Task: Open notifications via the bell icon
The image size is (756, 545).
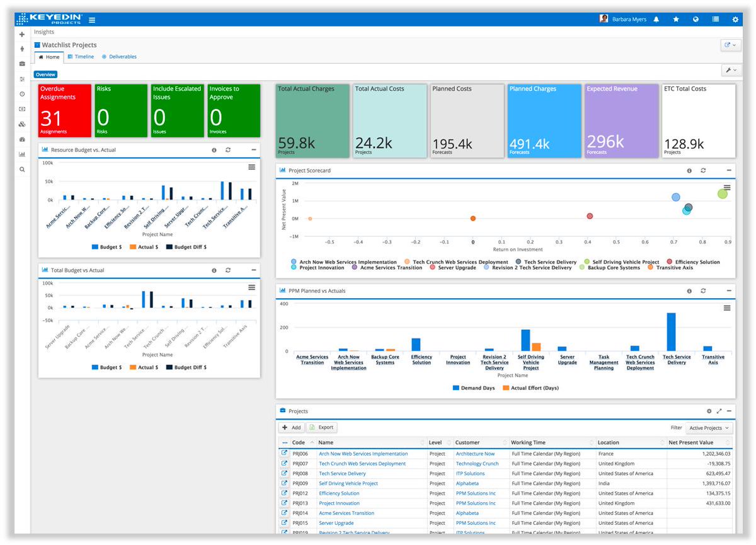Action: click(655, 19)
